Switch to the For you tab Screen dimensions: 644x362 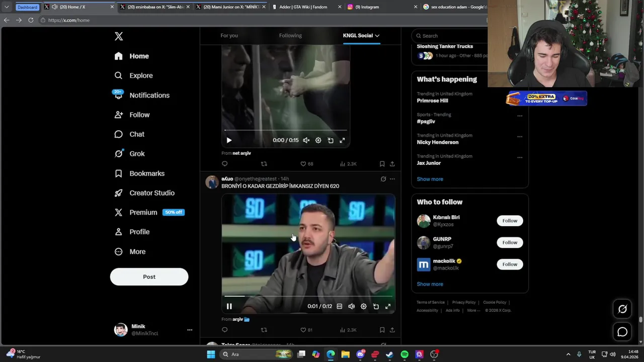pos(229,36)
